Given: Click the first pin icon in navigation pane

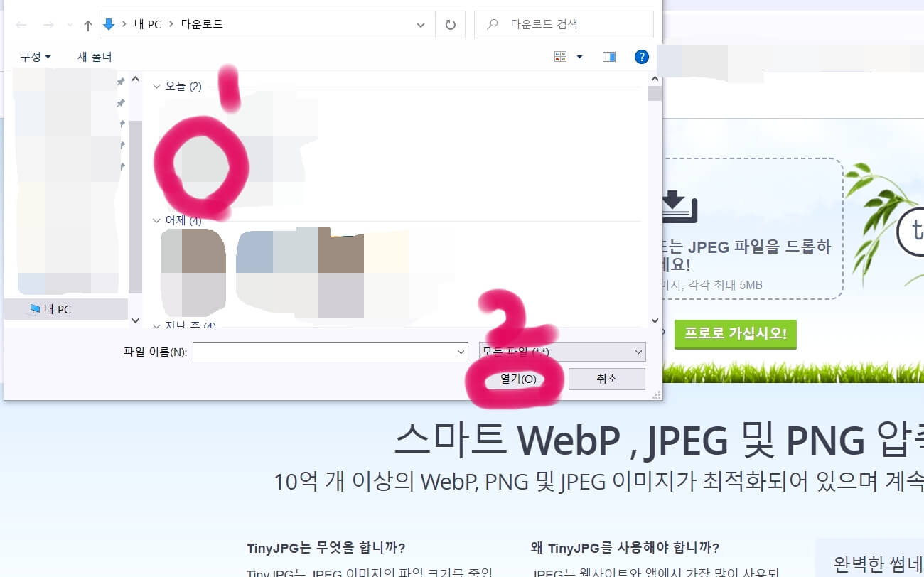Looking at the screenshot, I should [121, 82].
